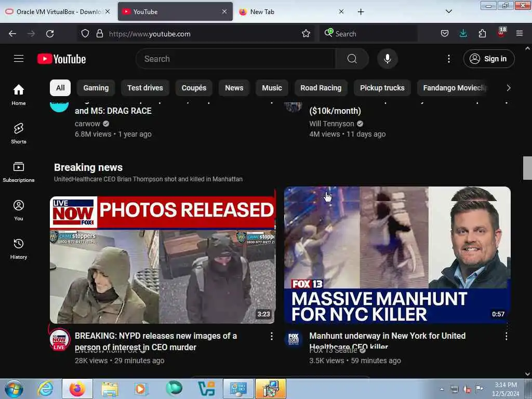The height and width of the screenshot is (399, 532).
Task: Click the YouTube Search text field
Action: (236, 59)
